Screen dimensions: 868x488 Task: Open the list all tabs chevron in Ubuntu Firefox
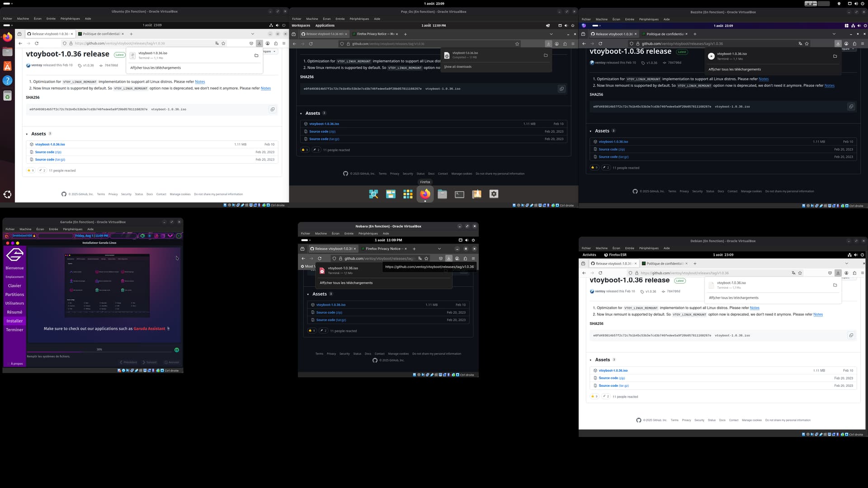coord(253,34)
